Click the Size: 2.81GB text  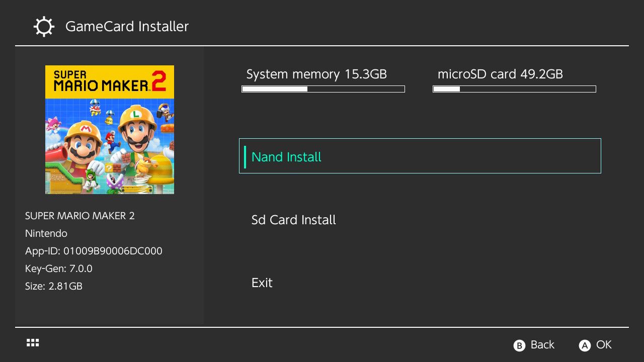click(x=54, y=286)
